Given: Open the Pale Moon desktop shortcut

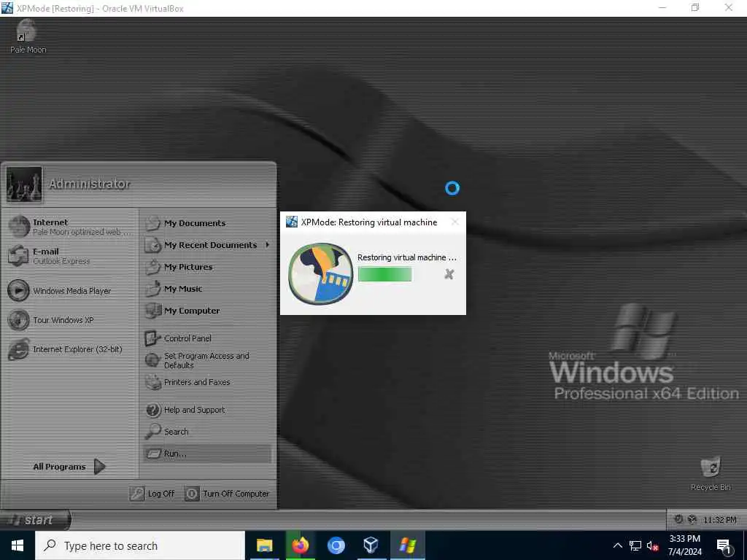Looking at the screenshot, I should tap(27, 36).
